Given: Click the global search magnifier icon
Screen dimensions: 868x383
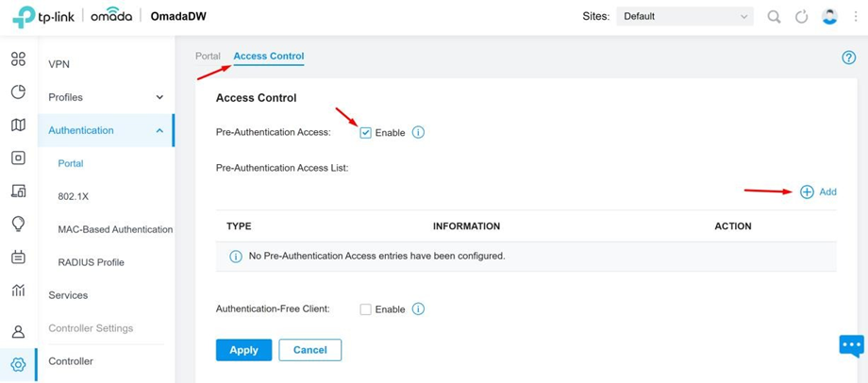Looking at the screenshot, I should [x=774, y=17].
